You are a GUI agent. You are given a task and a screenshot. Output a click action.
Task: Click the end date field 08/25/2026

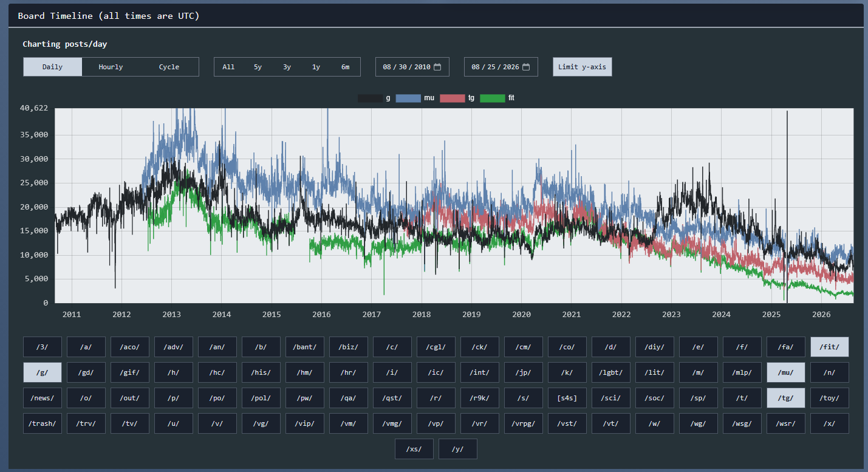pyautogui.click(x=501, y=67)
